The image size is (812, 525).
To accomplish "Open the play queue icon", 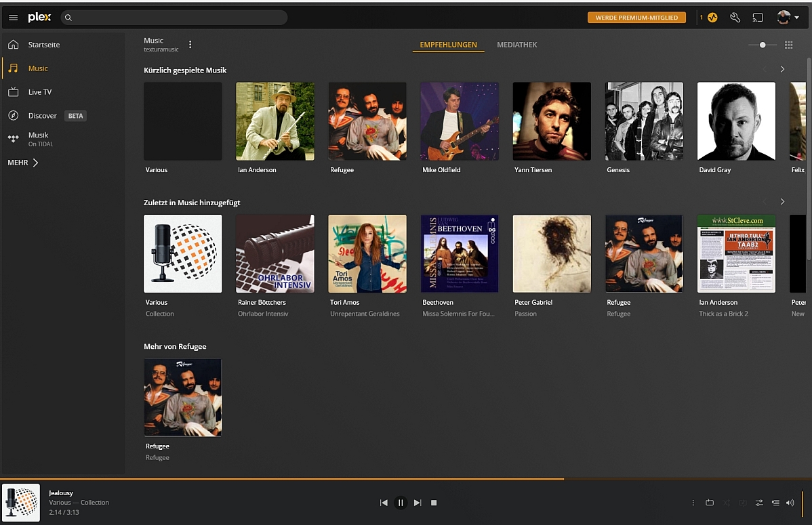I will [775, 503].
